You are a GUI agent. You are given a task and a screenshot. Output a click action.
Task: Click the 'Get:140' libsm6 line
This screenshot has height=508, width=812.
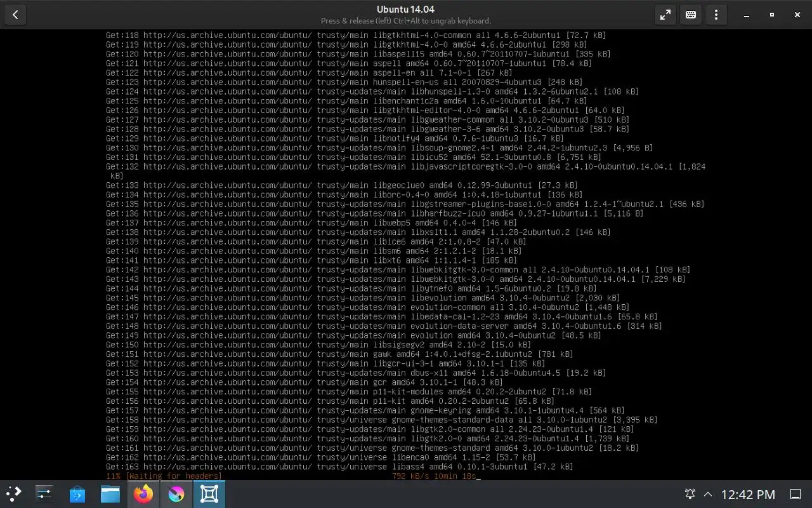[313, 251]
